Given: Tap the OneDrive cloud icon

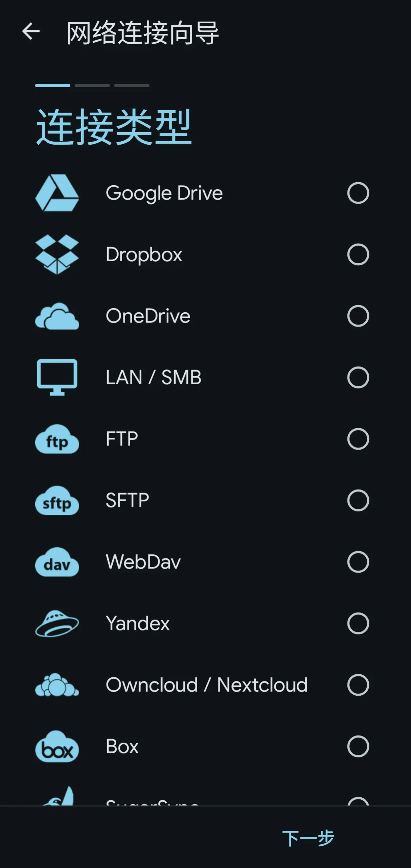Looking at the screenshot, I should pos(57,316).
